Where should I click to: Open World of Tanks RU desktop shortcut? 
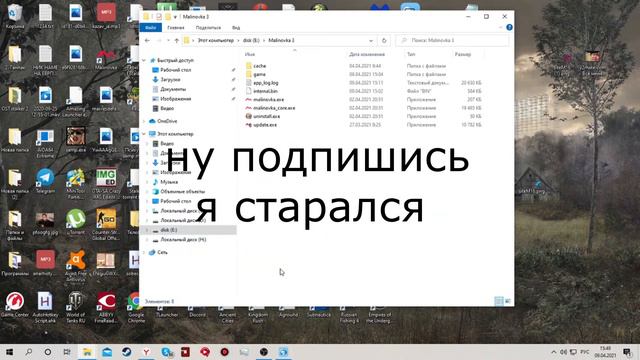tap(76, 307)
